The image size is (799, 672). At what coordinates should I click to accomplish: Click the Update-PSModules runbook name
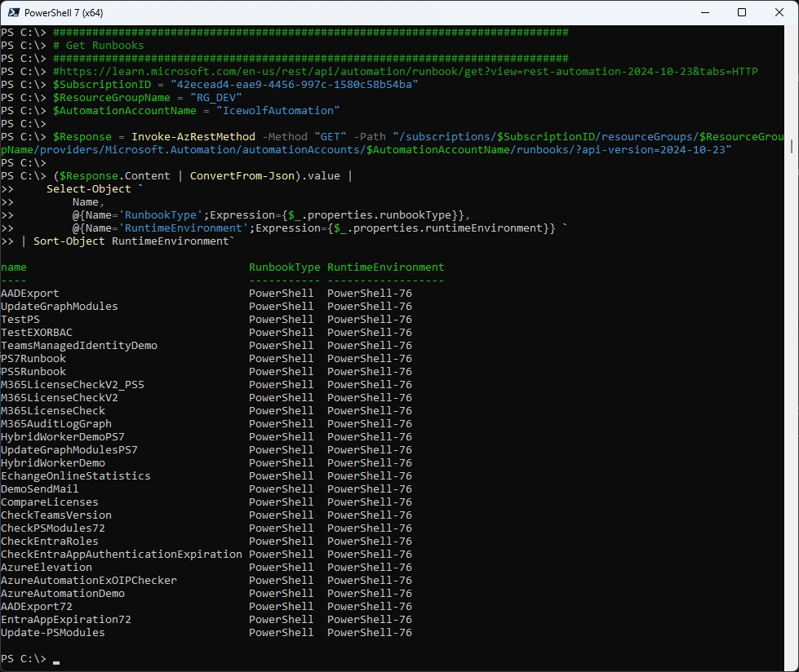click(53, 632)
